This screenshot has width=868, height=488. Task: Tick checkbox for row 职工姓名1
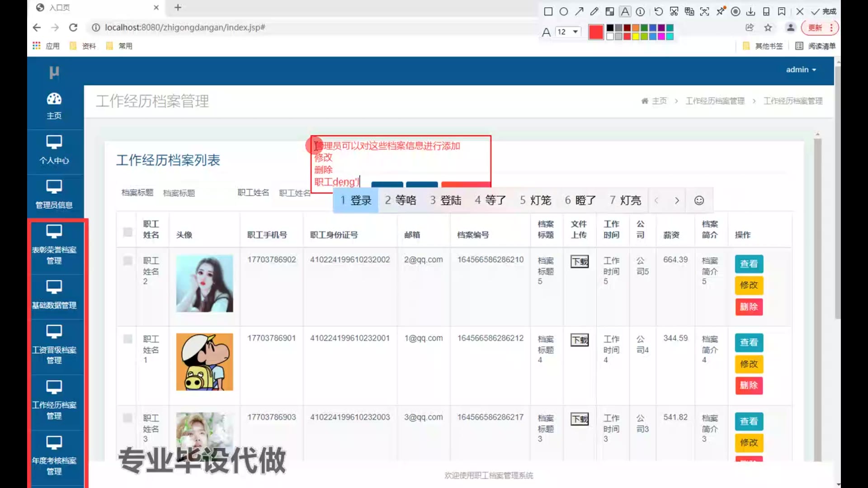[128, 339]
